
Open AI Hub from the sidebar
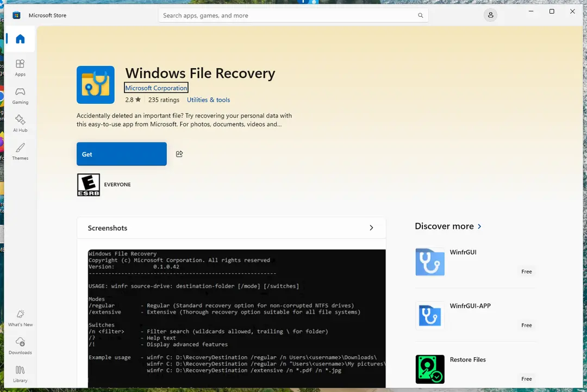pos(20,123)
